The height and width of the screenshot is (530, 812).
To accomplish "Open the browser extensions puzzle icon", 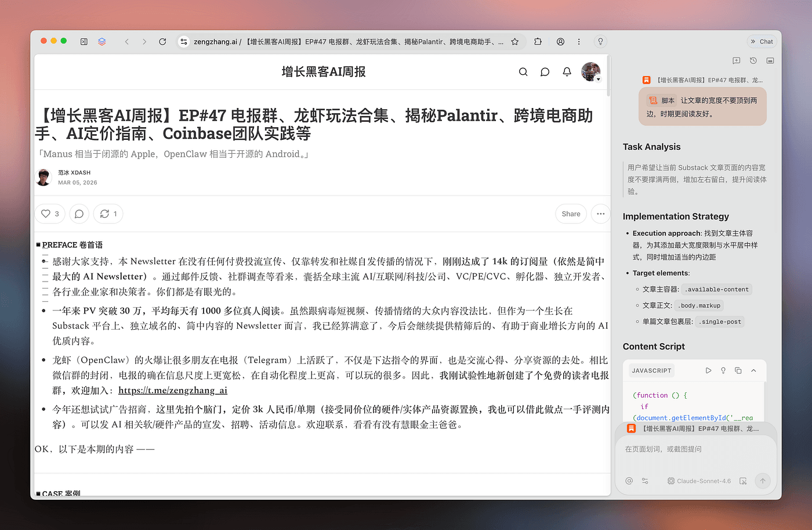I will coord(538,42).
